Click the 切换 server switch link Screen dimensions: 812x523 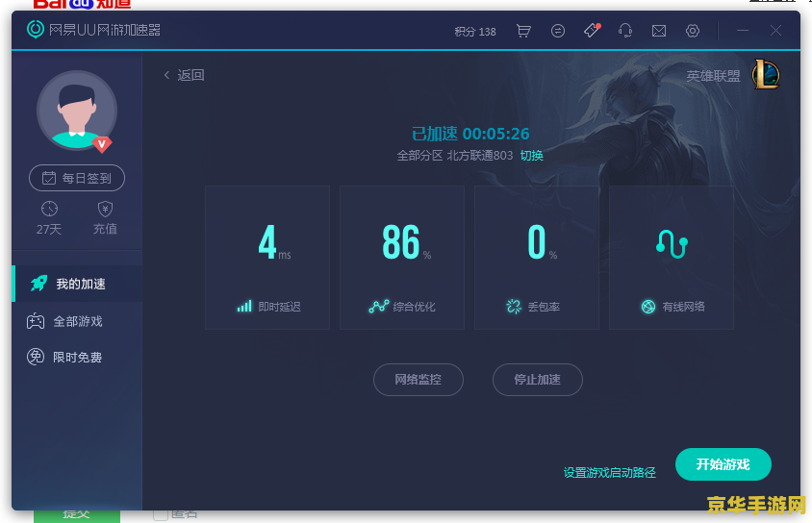532,155
